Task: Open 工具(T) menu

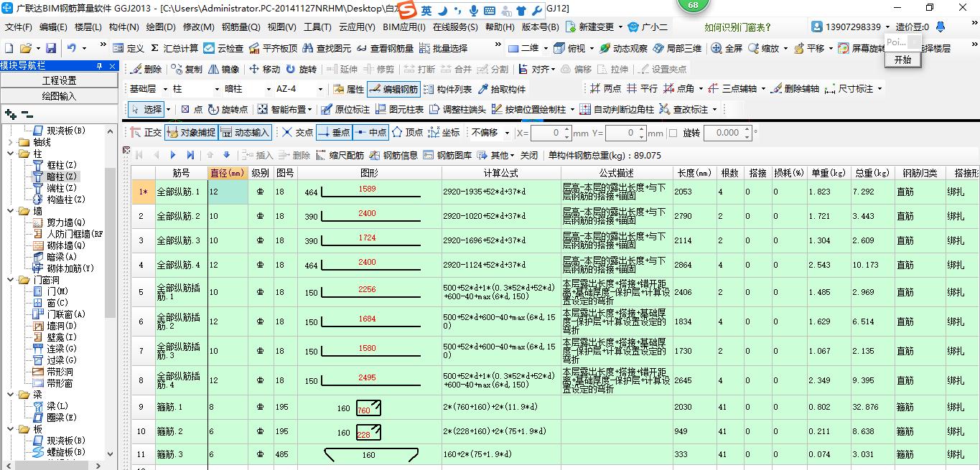Action: (317, 27)
